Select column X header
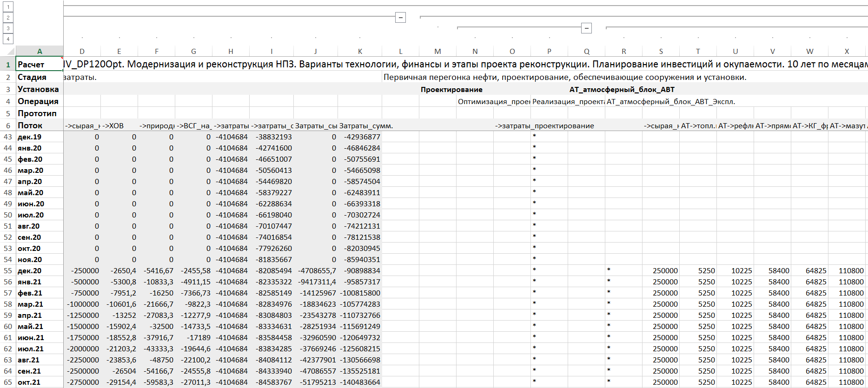868x388 pixels. point(847,51)
